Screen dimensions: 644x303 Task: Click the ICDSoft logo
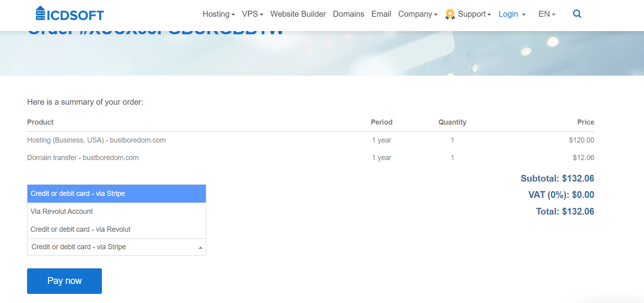70,14
